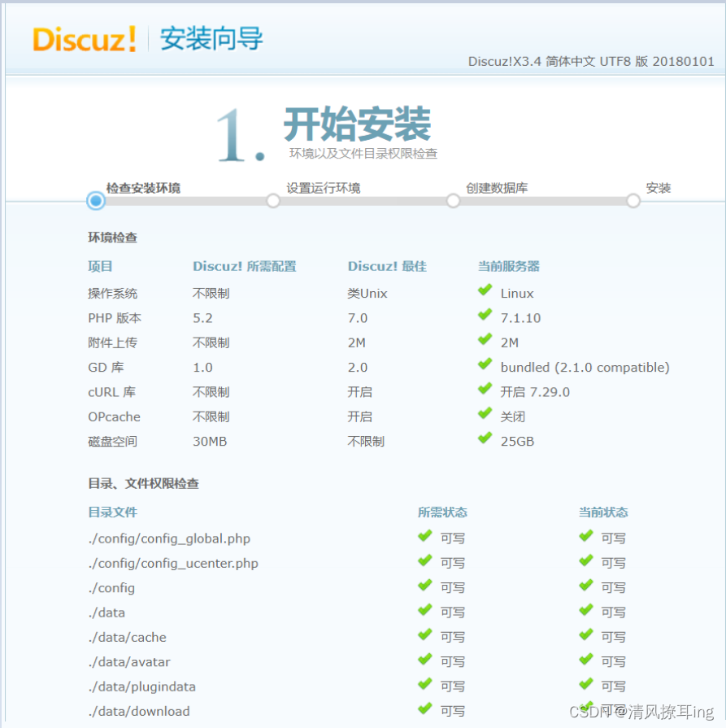Click the green checkmark beside 7.1.10

click(x=485, y=315)
